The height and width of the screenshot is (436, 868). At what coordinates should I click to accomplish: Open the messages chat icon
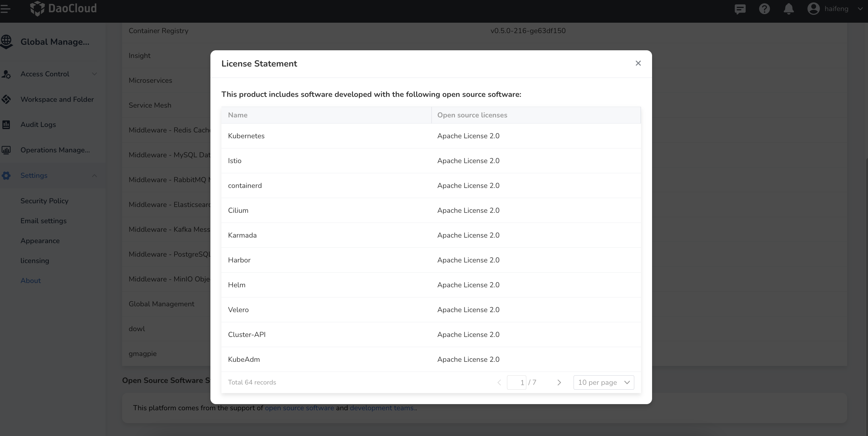coord(740,9)
